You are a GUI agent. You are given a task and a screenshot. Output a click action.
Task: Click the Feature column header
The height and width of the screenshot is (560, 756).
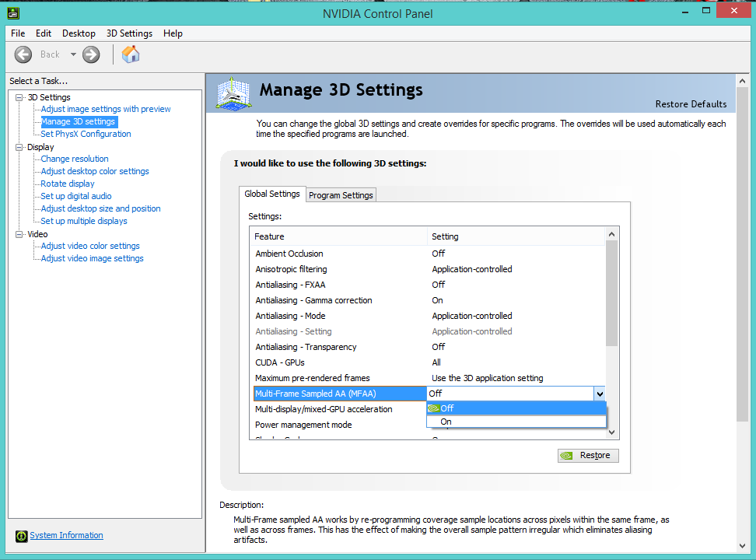point(339,236)
